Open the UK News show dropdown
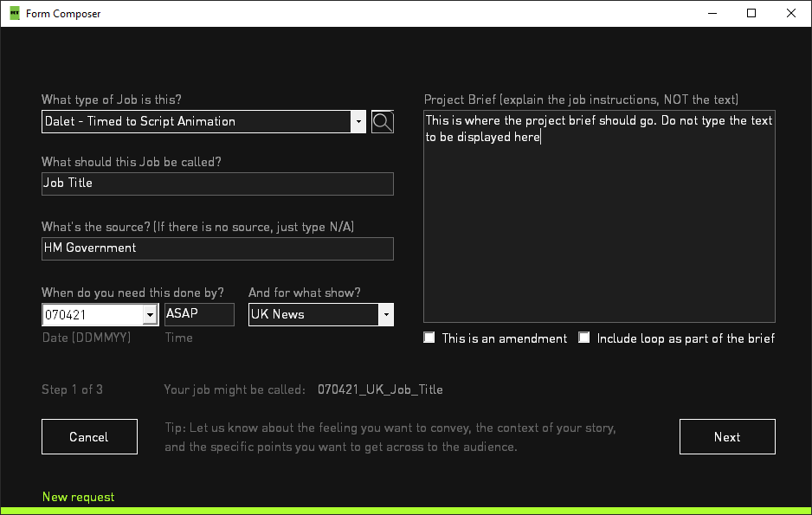The width and height of the screenshot is (812, 515). click(386, 315)
